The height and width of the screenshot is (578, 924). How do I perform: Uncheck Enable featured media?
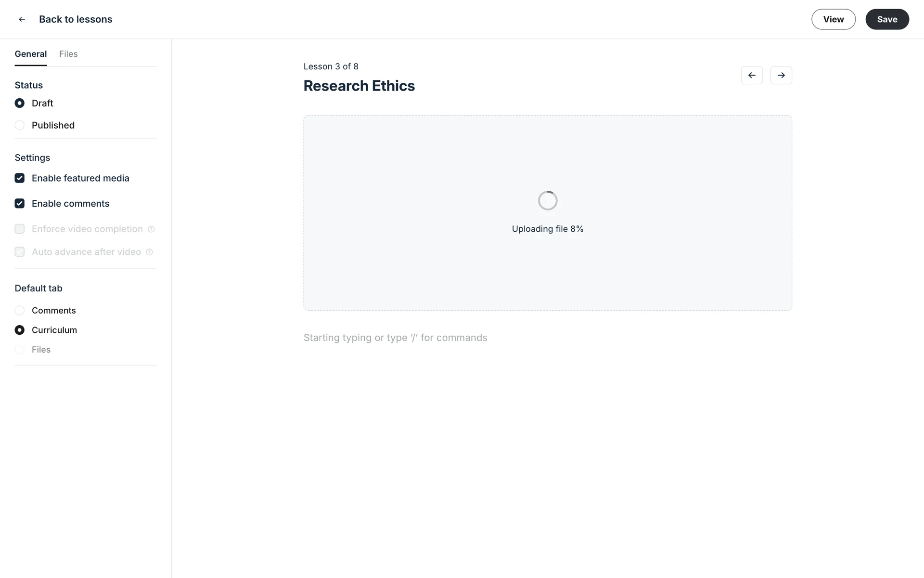coord(20,178)
